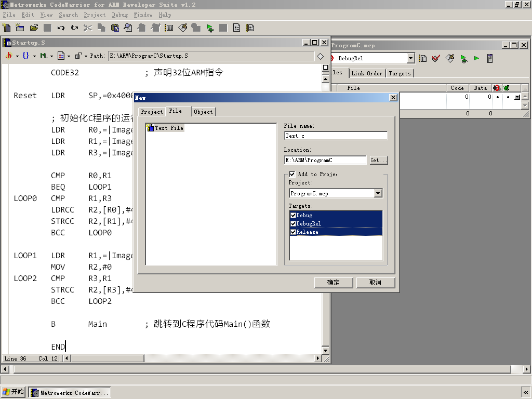The height and width of the screenshot is (399, 532).
Task: Open the Project menu
Action: click(95, 15)
